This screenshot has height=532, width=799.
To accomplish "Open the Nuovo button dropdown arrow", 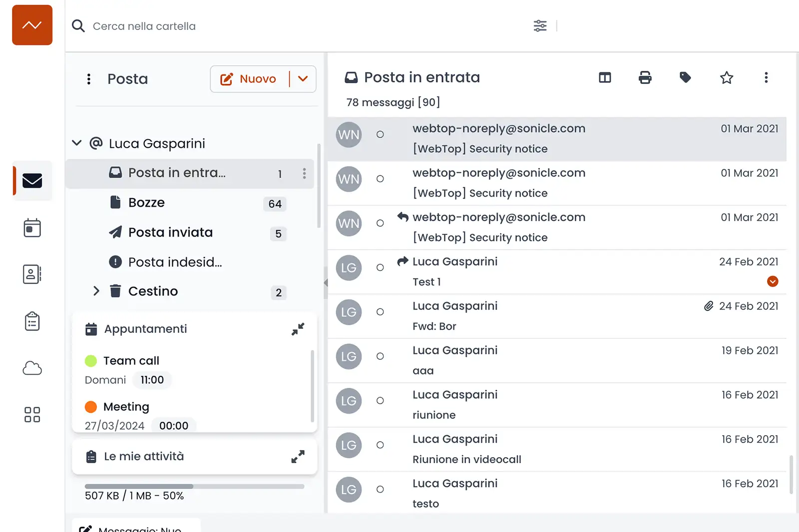I will (303, 79).
